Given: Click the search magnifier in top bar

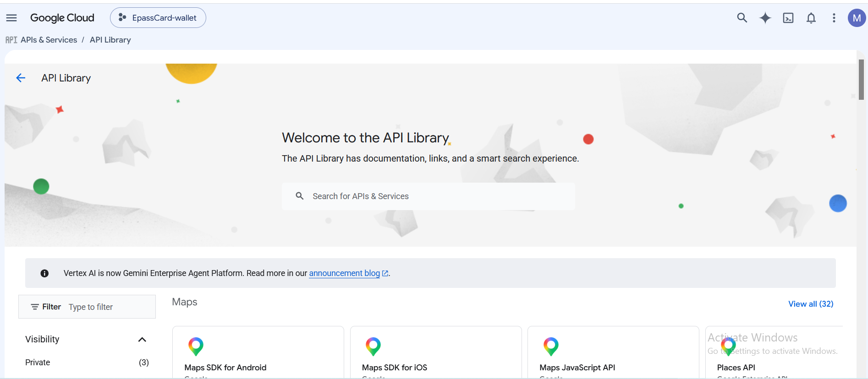Looking at the screenshot, I should (742, 18).
